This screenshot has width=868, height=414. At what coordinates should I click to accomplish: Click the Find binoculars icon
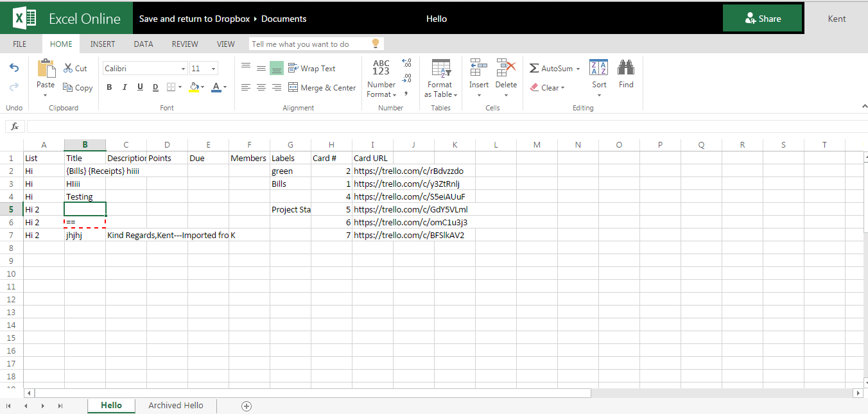(x=626, y=68)
